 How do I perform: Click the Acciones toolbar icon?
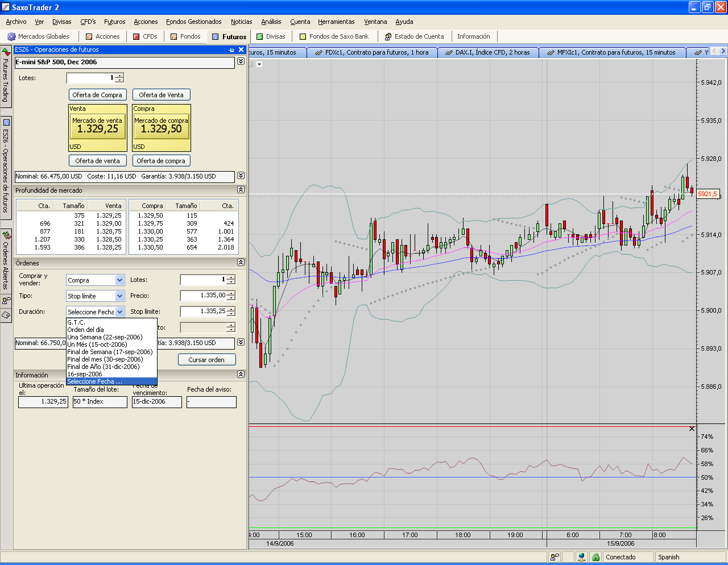pos(89,36)
